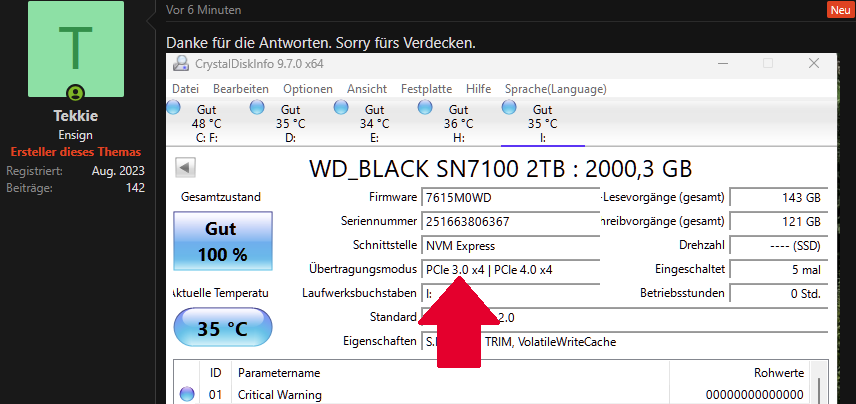Viewport: 856px width, 404px height.
Task: Open the Sprache(Language) menu
Action: pos(556,89)
